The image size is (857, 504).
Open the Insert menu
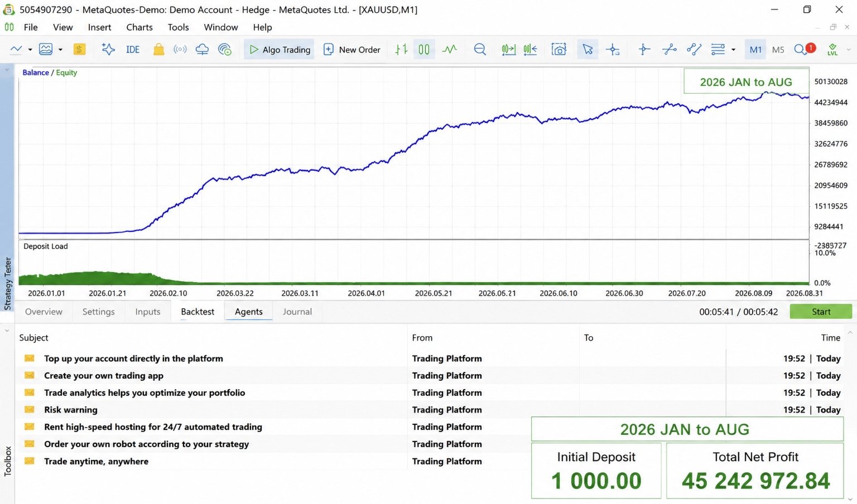[99, 27]
